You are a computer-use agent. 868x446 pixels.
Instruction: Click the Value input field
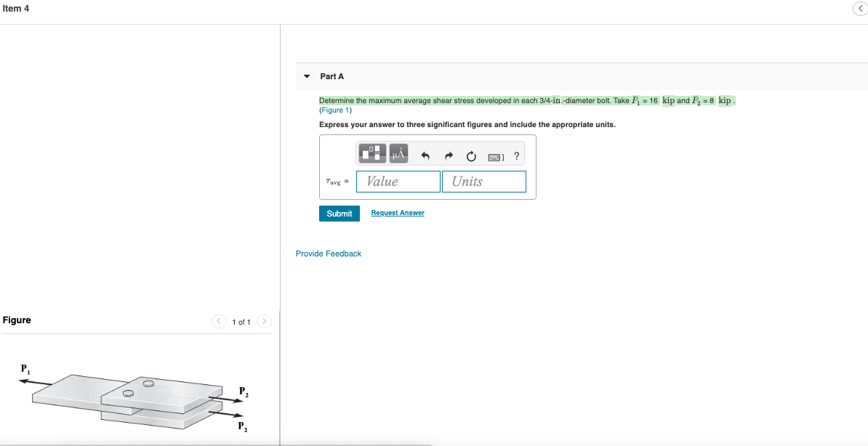pos(398,182)
